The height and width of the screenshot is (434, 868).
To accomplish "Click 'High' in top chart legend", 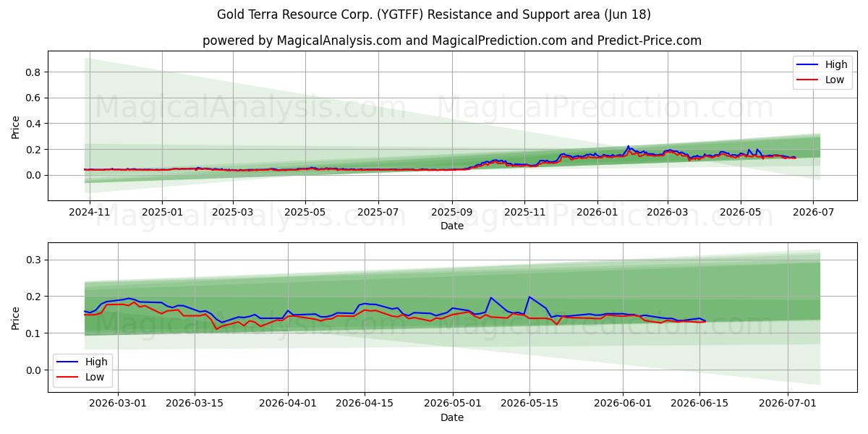I will (836, 65).
